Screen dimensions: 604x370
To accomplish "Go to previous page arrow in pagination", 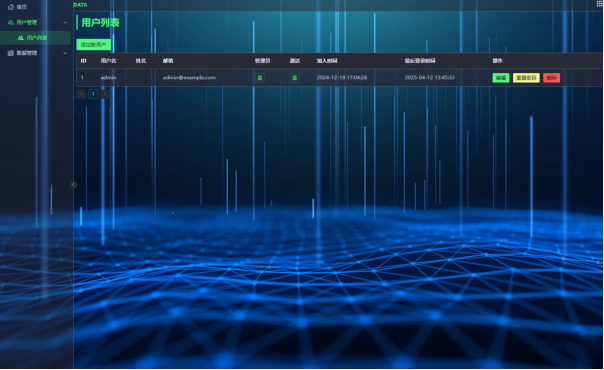I will pos(81,94).
